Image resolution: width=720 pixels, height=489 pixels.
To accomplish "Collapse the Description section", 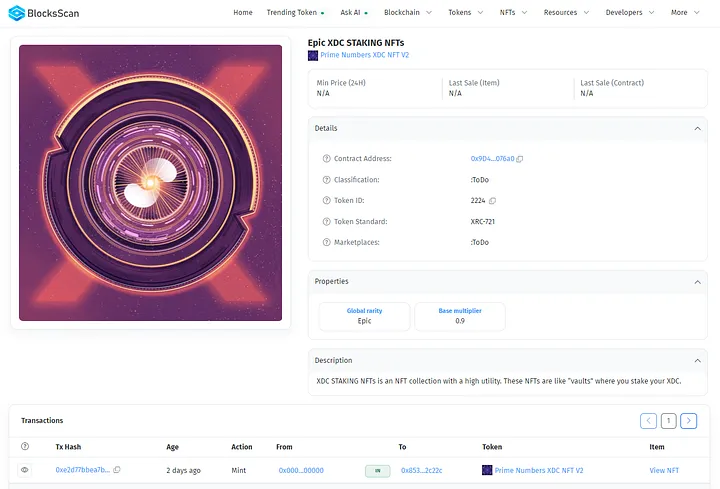I will click(698, 360).
